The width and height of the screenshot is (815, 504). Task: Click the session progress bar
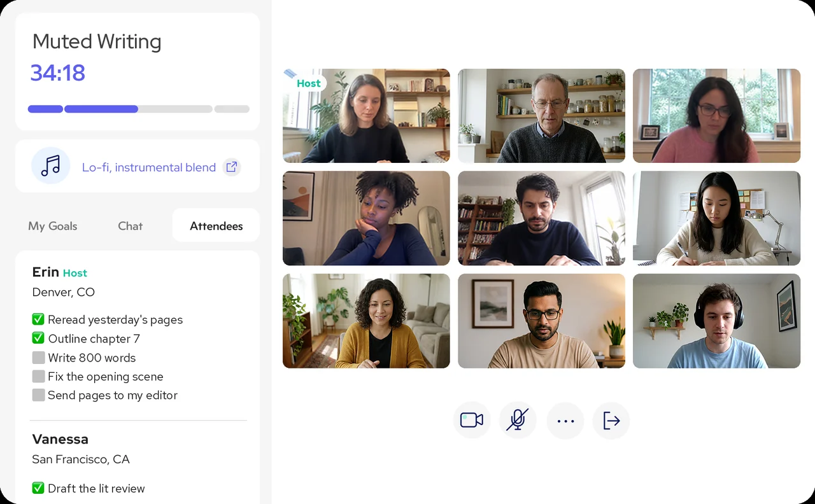coord(139,109)
